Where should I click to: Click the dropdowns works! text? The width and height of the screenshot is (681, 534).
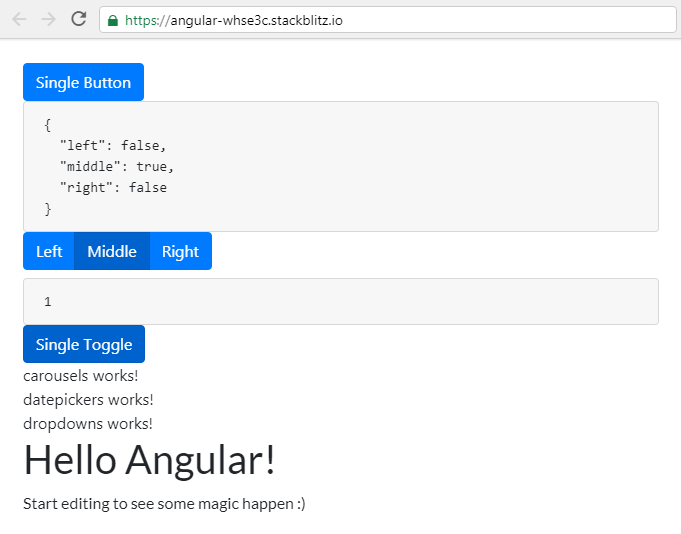pos(88,423)
